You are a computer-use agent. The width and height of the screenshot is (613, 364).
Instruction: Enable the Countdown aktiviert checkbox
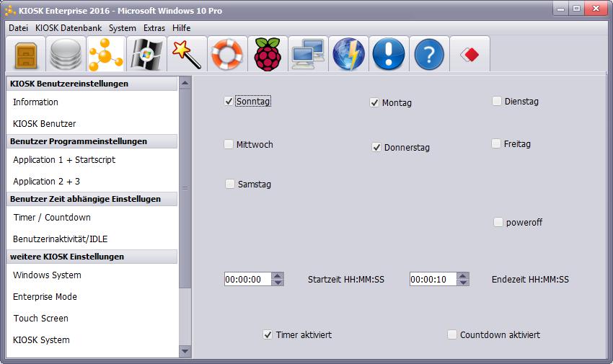(452, 334)
